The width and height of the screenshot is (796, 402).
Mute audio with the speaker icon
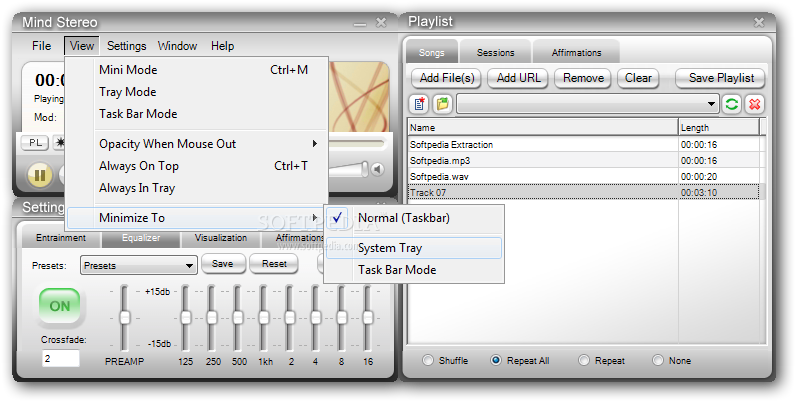point(377,169)
